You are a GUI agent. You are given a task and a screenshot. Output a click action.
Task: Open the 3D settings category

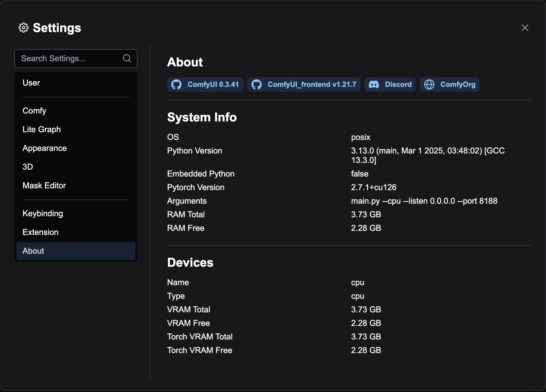tap(28, 167)
